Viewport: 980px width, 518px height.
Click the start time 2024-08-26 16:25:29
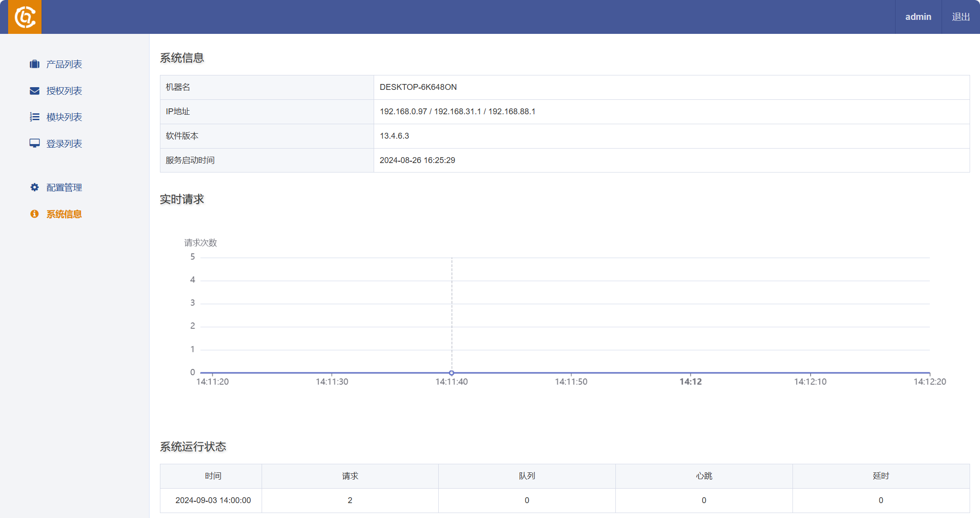[417, 160]
